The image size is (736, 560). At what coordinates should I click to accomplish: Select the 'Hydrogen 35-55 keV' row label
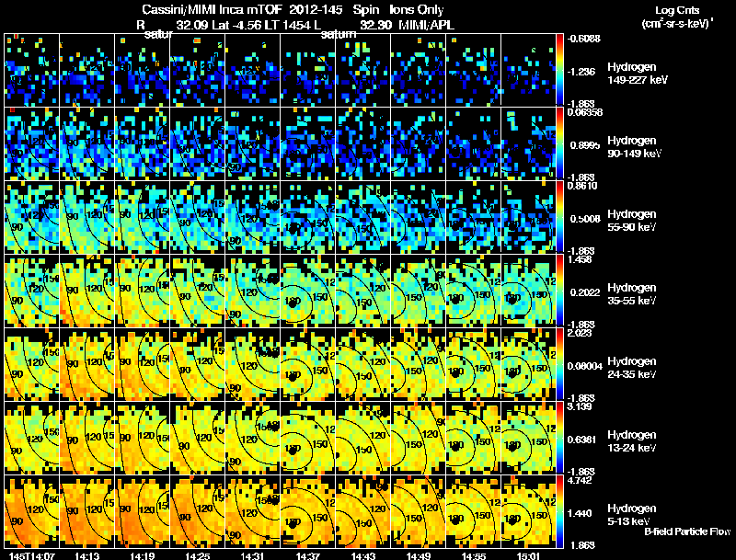click(631, 294)
